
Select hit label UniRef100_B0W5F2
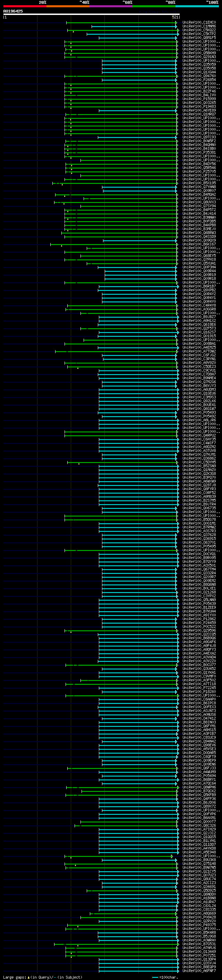click(x=199, y=141)
